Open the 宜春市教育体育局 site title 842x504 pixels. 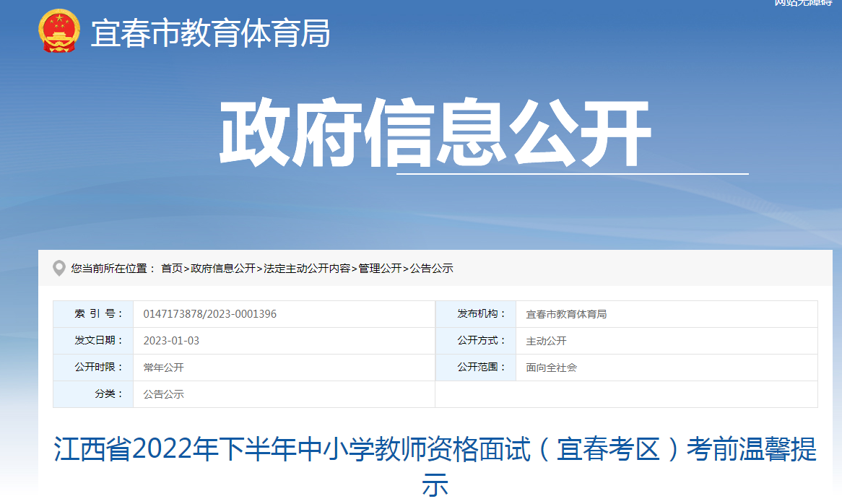click(x=210, y=33)
